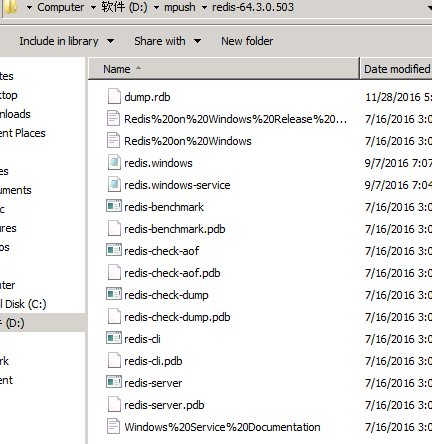Viewport: 432px width, 444px height.
Task: Select the redis.windows file name
Action: click(x=158, y=163)
